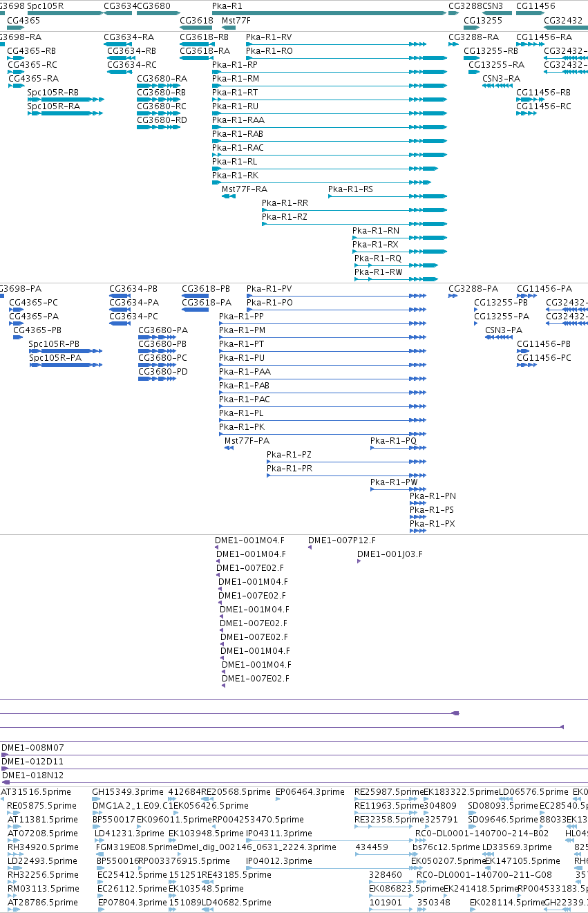Select clone DME1-007P12.F
The image size is (588, 913).
(342, 540)
